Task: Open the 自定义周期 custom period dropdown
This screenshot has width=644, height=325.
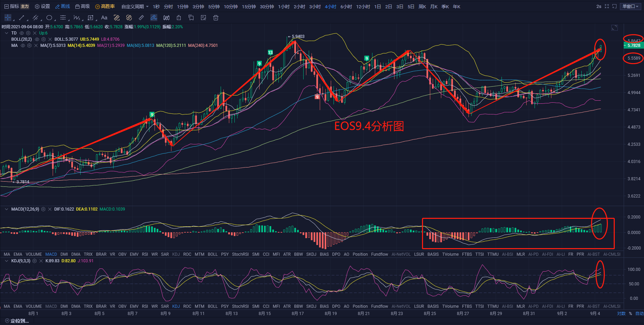Action: click(x=135, y=7)
